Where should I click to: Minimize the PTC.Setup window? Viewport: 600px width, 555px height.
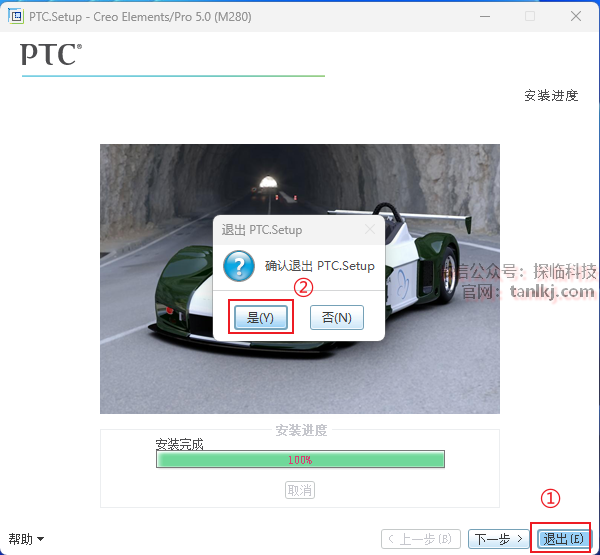pos(485,16)
